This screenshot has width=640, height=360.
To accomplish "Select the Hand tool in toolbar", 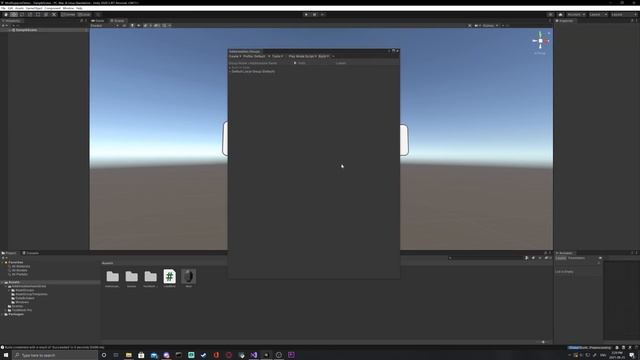I will pyautogui.click(x=6, y=15).
